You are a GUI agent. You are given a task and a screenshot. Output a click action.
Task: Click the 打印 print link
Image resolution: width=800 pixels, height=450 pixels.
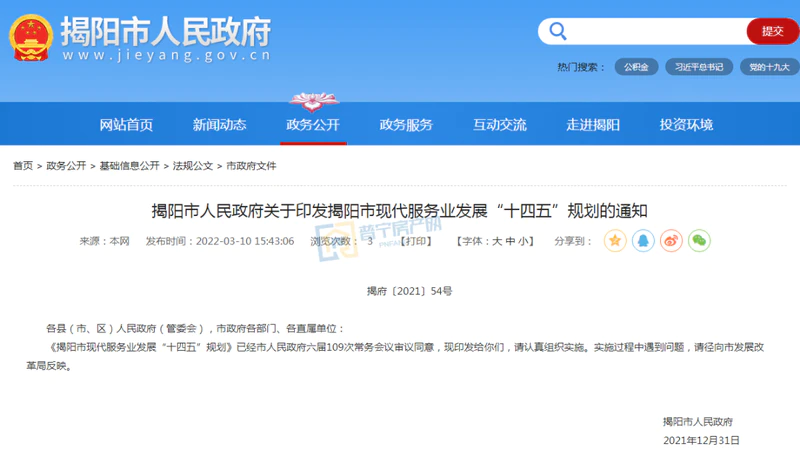(417, 242)
